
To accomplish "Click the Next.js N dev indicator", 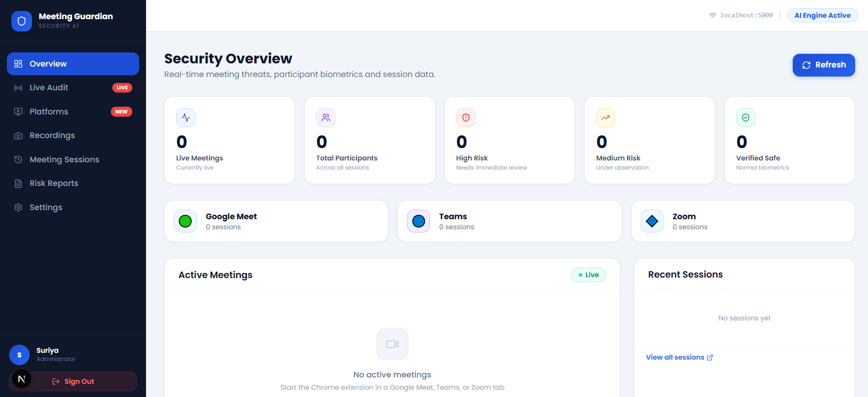I will [21, 379].
